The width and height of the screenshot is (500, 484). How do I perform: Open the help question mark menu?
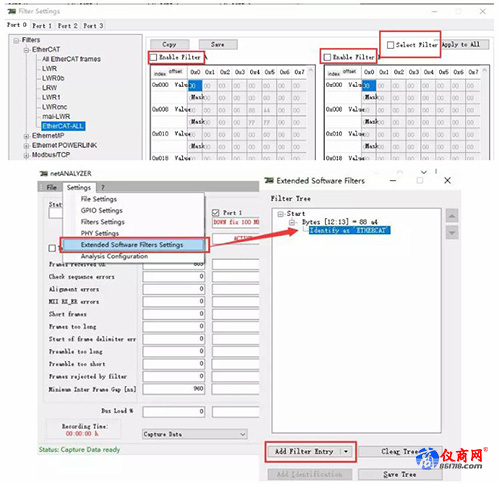point(103,187)
